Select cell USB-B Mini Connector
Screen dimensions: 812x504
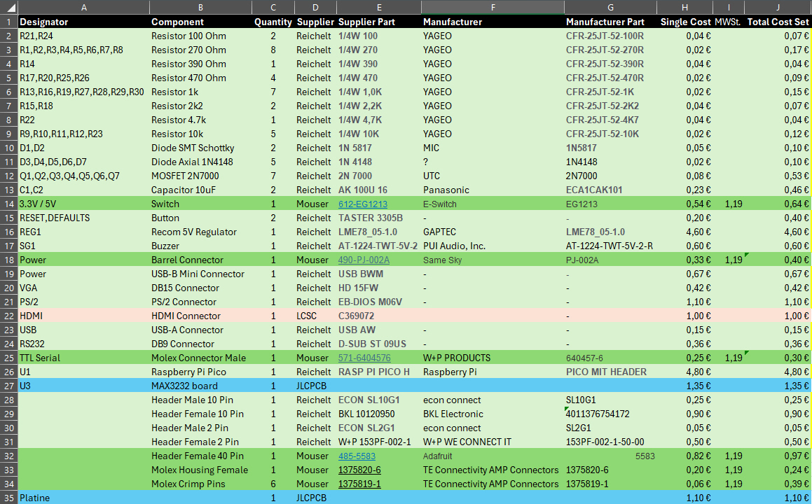click(200, 274)
